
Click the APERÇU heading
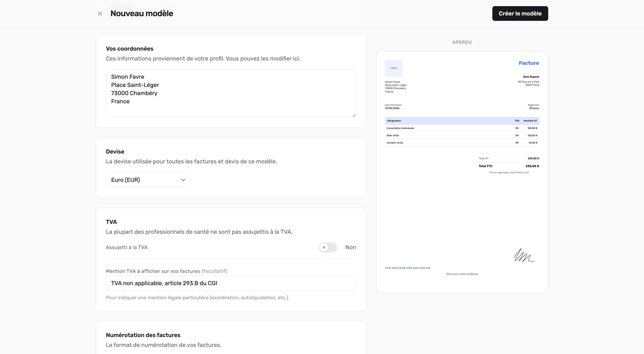[x=462, y=42]
